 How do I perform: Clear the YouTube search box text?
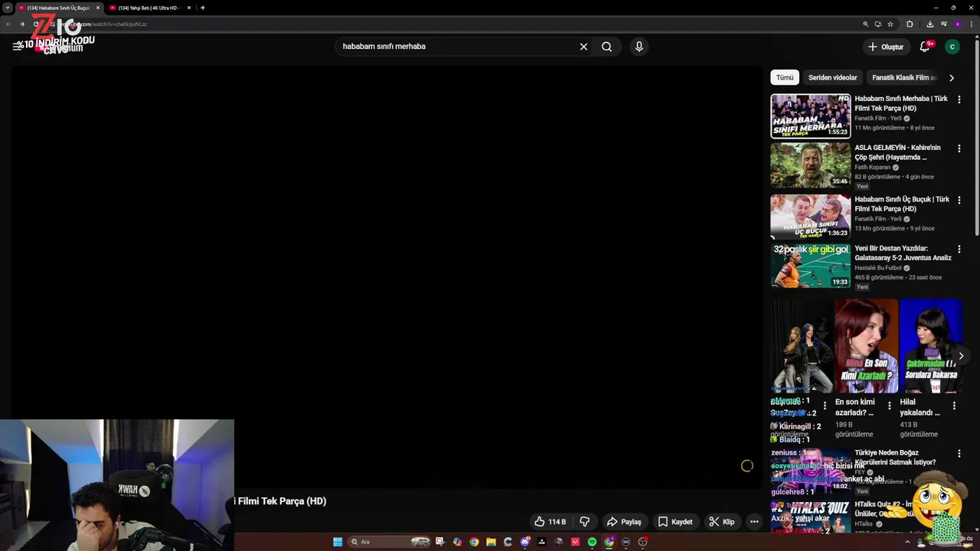[x=583, y=47]
